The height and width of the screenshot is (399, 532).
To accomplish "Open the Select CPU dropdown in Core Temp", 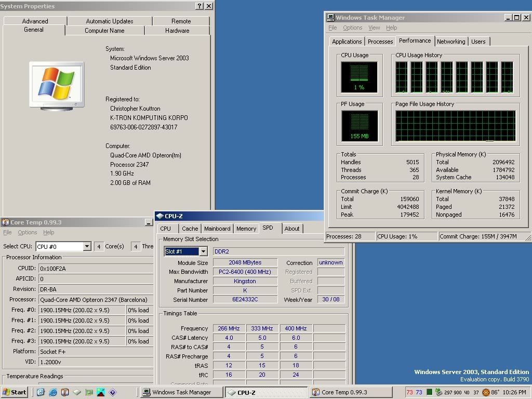I will (87, 246).
